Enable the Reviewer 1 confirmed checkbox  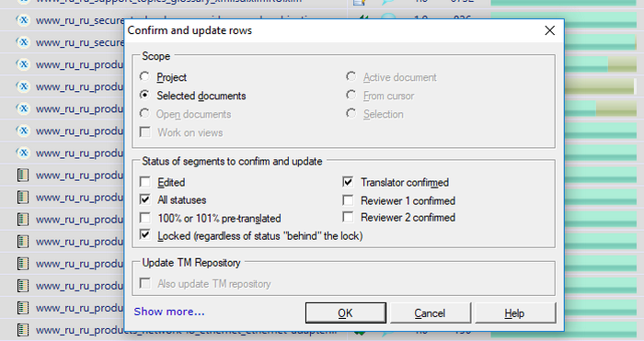(x=348, y=200)
